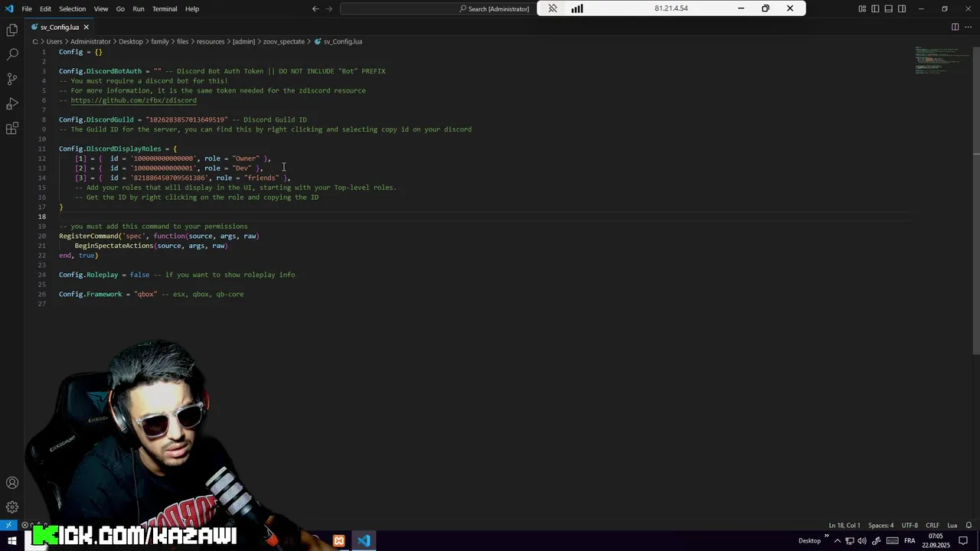The height and width of the screenshot is (551, 980).
Task: Open the Accounts menu icon
Action: (x=12, y=483)
